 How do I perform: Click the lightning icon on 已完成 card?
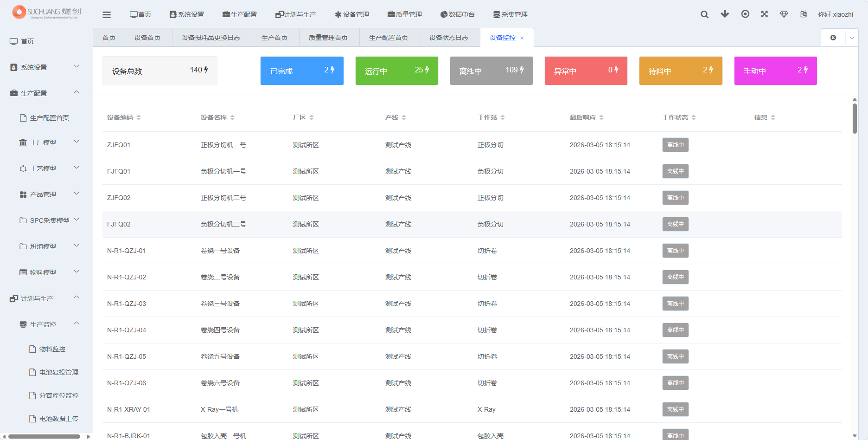pos(332,70)
